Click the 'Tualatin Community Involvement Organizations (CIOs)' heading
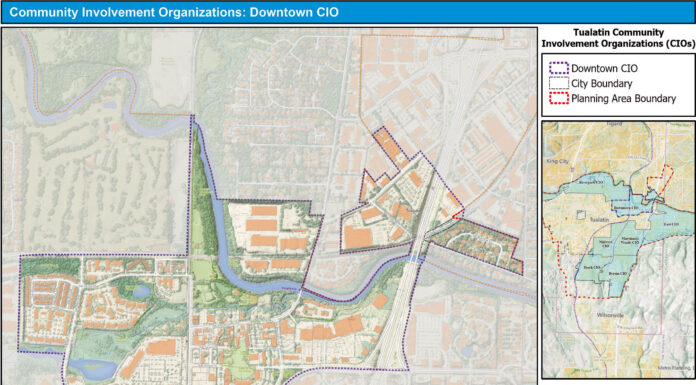Image resolution: width=696 pixels, height=385 pixels. [x=618, y=38]
